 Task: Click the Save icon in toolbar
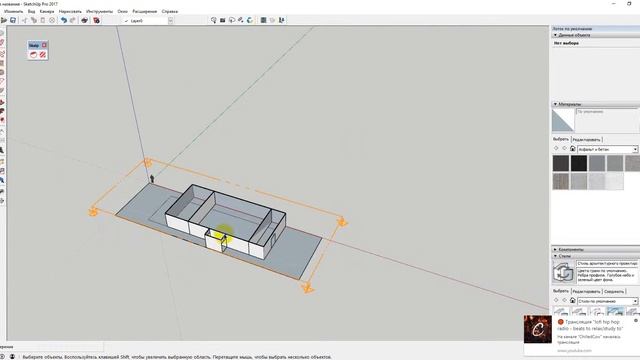click(x=13, y=20)
